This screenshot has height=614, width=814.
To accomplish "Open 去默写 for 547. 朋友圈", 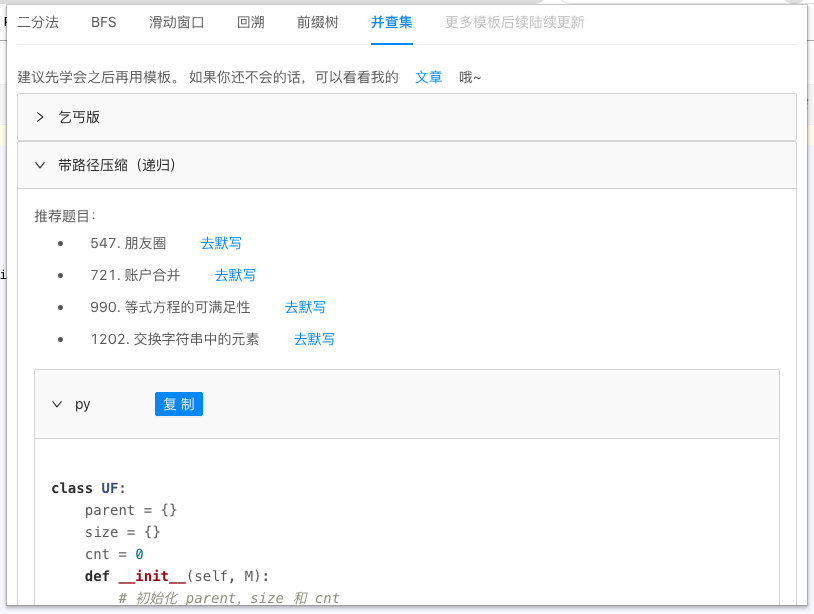I will (x=221, y=243).
